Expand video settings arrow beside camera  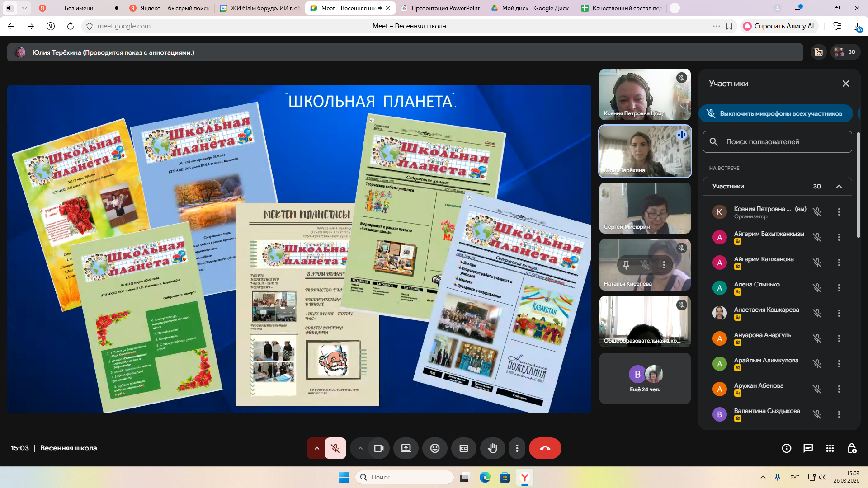point(360,448)
